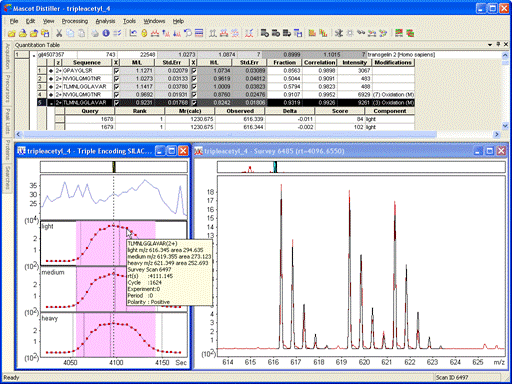Toggle M/L checkbox in table row 4
This screenshot has width=512, height=384.
click(116, 95)
